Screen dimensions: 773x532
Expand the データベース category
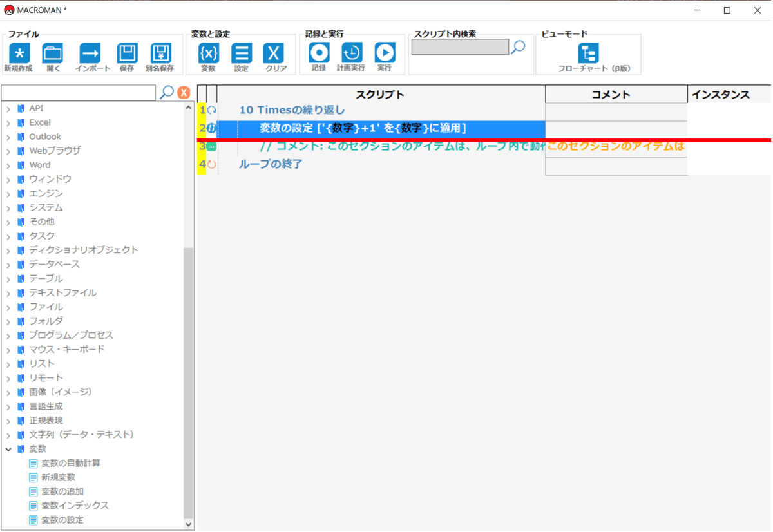8,265
